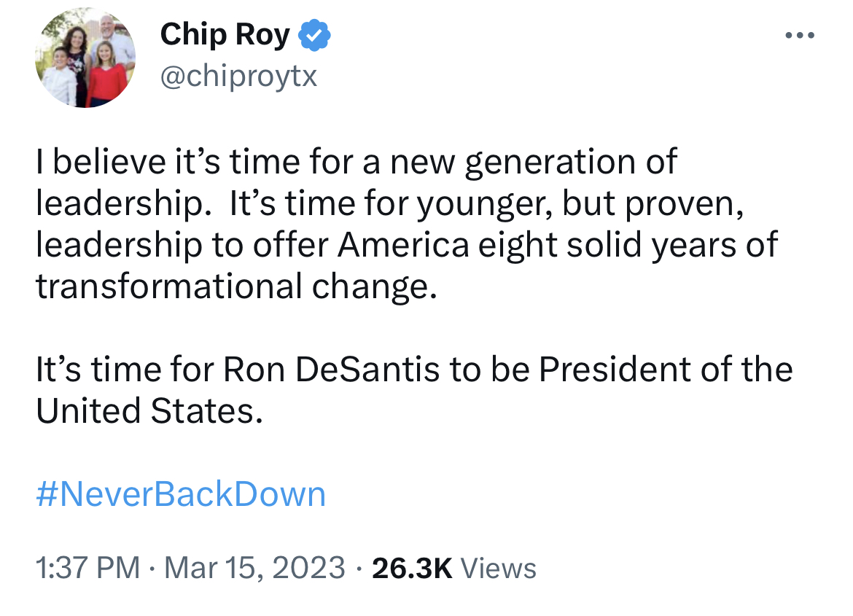Click the 1:37 PM timestamp
Screen dimensions: 853x616
pyautogui.click(x=87, y=568)
